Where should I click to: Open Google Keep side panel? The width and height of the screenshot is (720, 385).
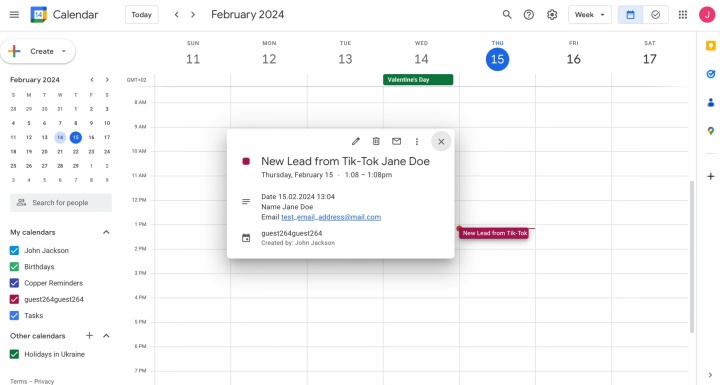(710, 45)
